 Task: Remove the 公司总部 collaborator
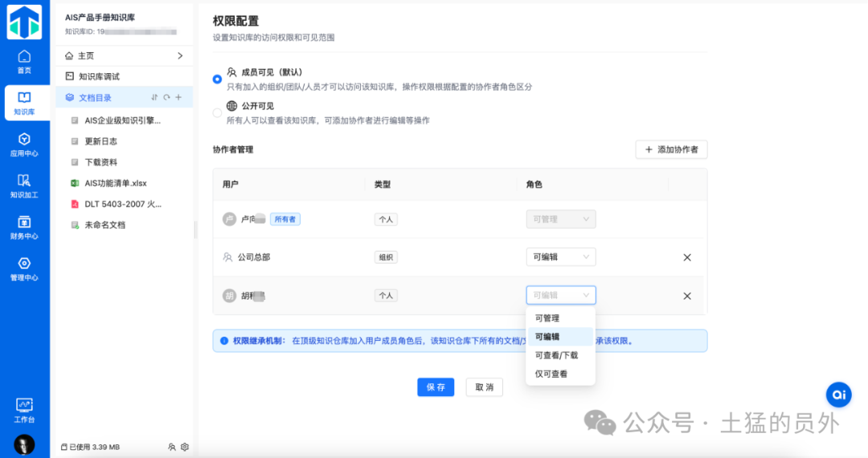(x=687, y=257)
